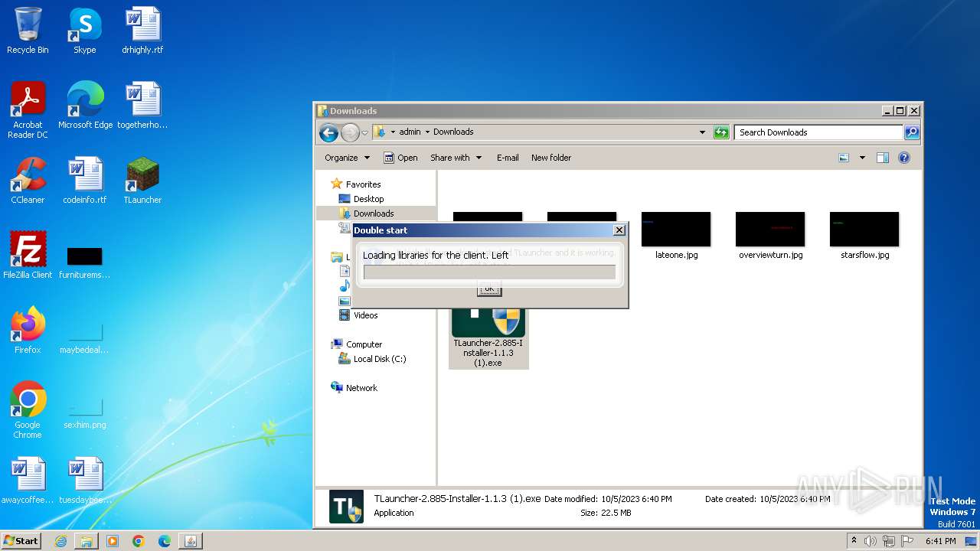Select Downloads in the navigation pane
This screenshot has width=980, height=551.
coord(374,214)
